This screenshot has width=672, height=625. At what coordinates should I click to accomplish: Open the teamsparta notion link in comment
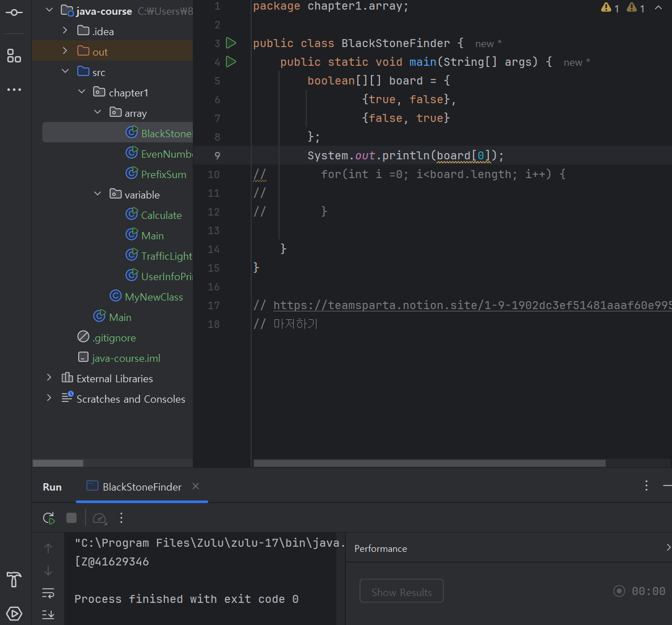click(472, 305)
